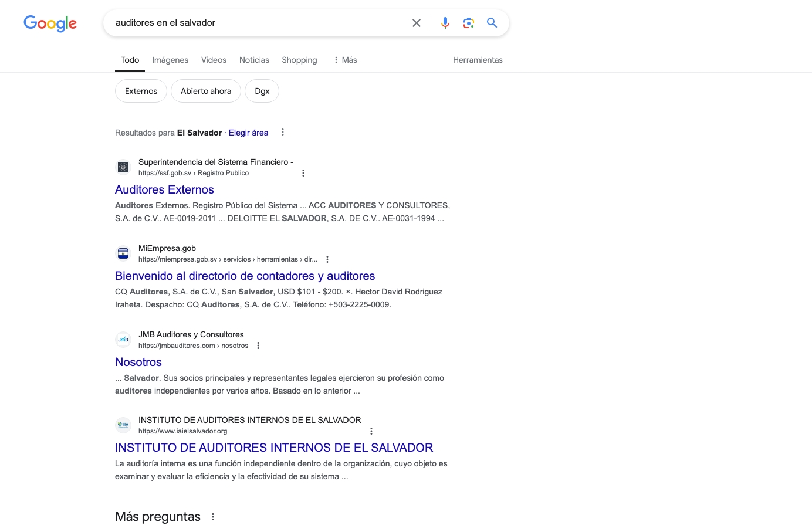
Task: Apply the Dgx filter chip
Action: pyautogui.click(x=262, y=91)
